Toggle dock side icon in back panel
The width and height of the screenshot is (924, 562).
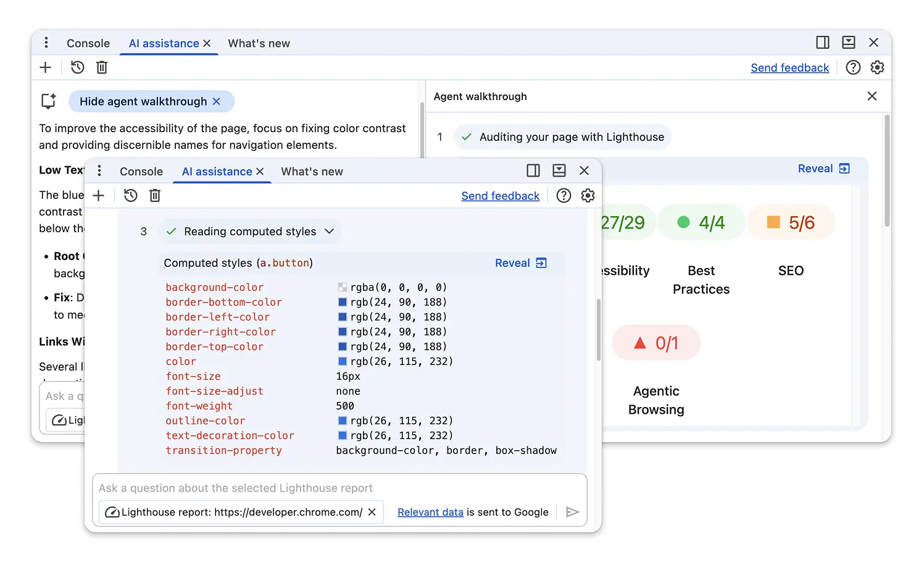[x=823, y=43]
